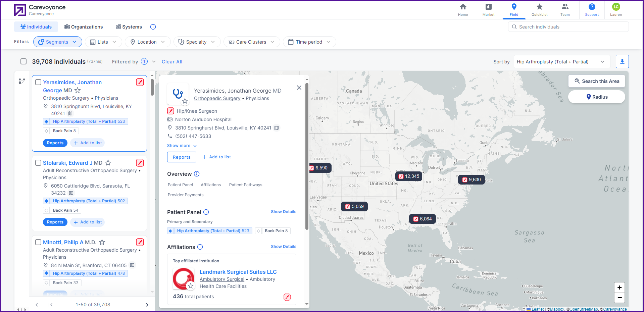Click the 9,630 map cluster marker
Image resolution: width=644 pixels, height=312 pixels.
point(472,179)
